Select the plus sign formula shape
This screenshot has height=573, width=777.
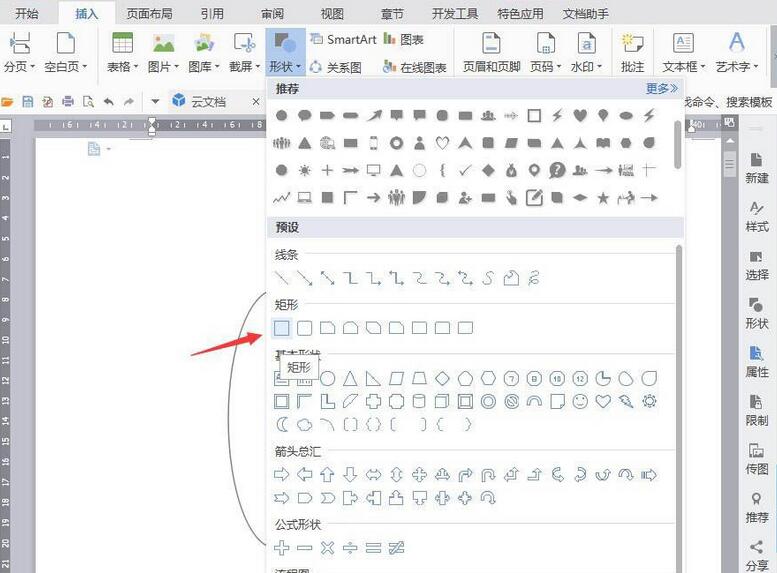(281, 548)
